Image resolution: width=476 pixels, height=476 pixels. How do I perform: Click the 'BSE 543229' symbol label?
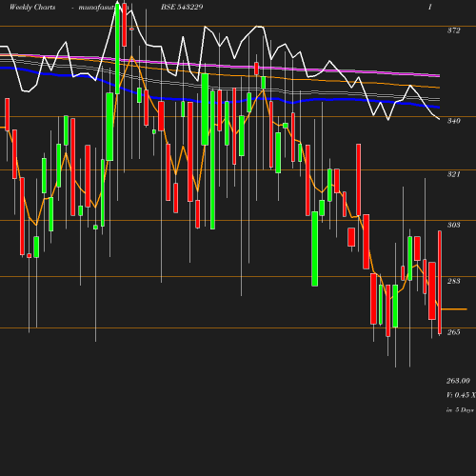click(x=182, y=8)
